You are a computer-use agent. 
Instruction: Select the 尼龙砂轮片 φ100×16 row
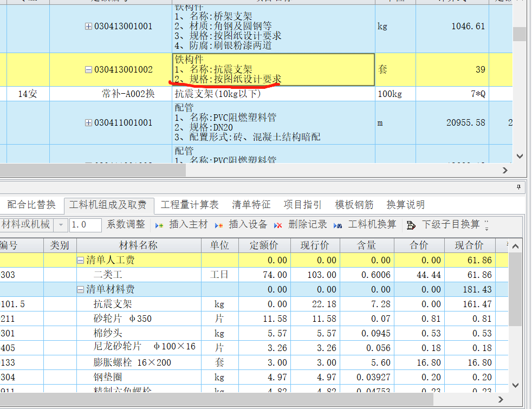coord(254,348)
